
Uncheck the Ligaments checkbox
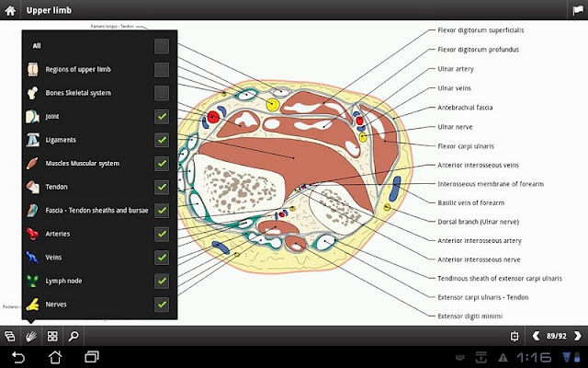pos(162,140)
